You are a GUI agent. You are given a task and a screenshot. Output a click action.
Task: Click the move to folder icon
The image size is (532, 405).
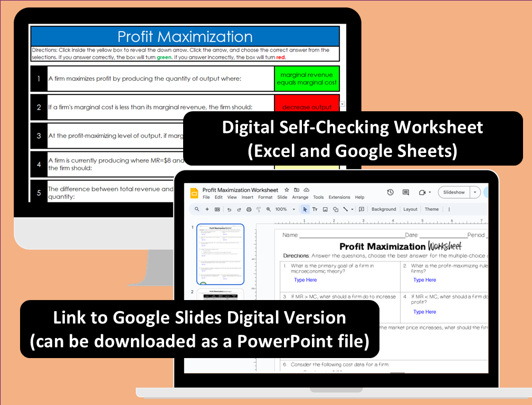(297, 190)
